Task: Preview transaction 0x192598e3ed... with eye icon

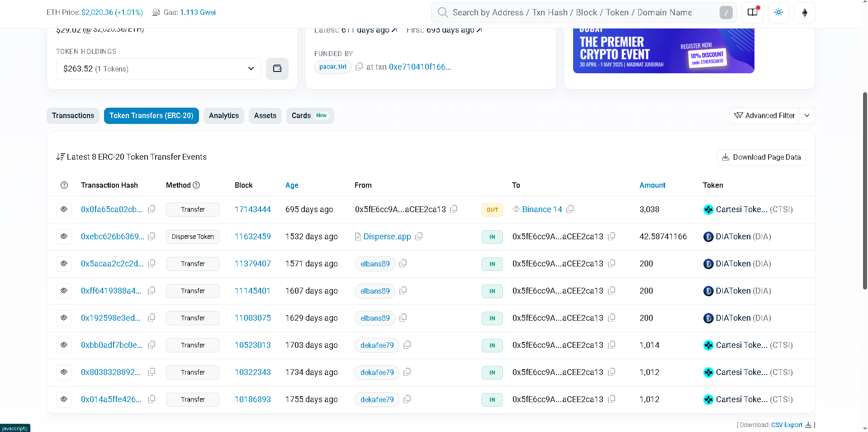Action: click(x=64, y=318)
